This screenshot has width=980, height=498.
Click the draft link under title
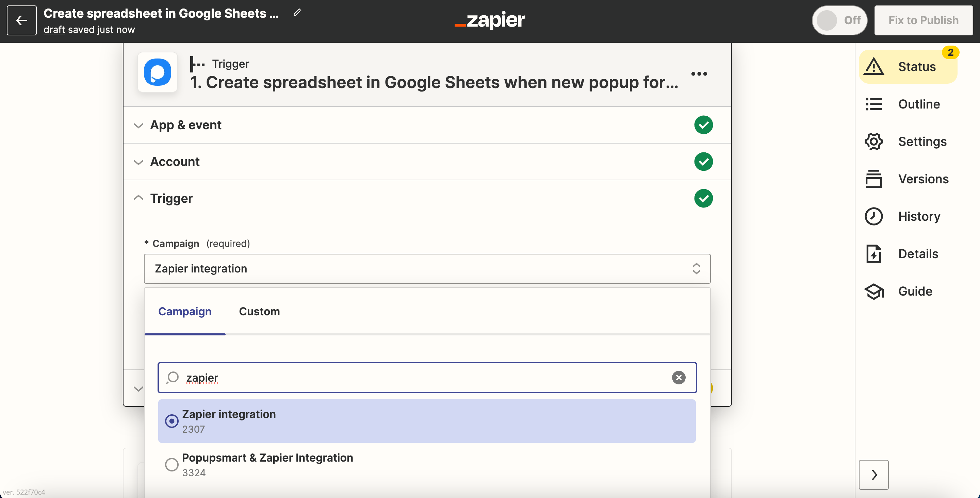(54, 30)
